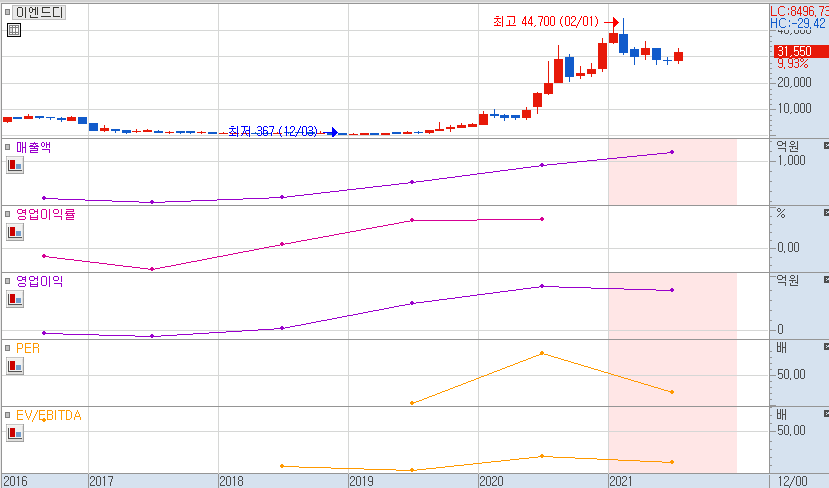Select the EV/EBITDA indicator label
The image size is (829, 488).
tap(49, 416)
